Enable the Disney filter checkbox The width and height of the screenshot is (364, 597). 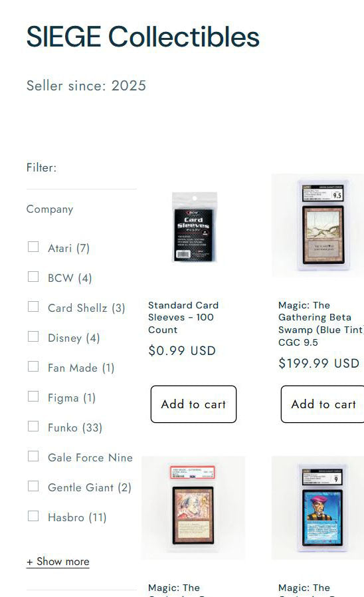(x=33, y=337)
